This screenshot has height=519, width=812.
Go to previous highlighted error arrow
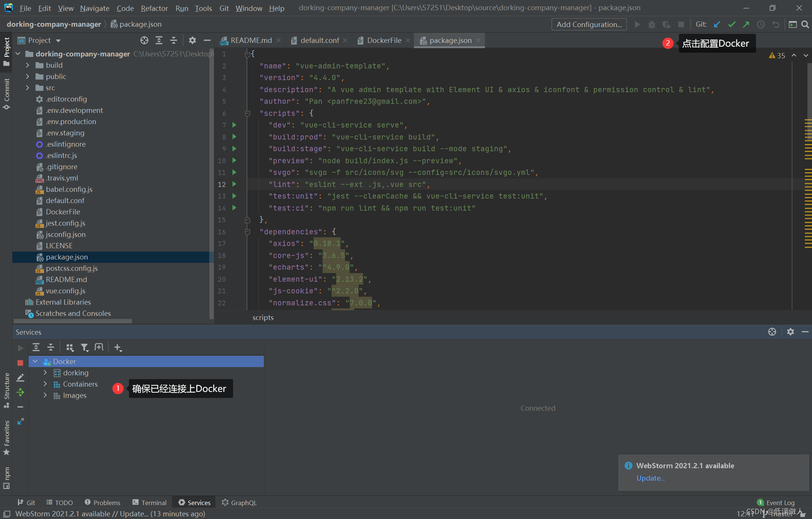[x=794, y=55]
